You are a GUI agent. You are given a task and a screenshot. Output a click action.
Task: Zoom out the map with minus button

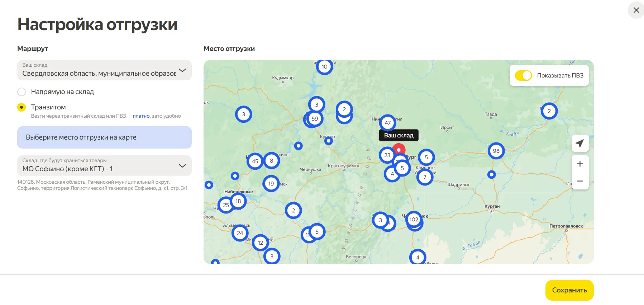(x=580, y=181)
